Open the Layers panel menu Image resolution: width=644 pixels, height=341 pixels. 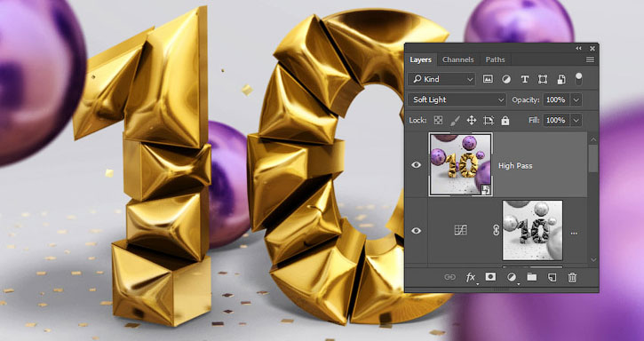click(x=590, y=59)
